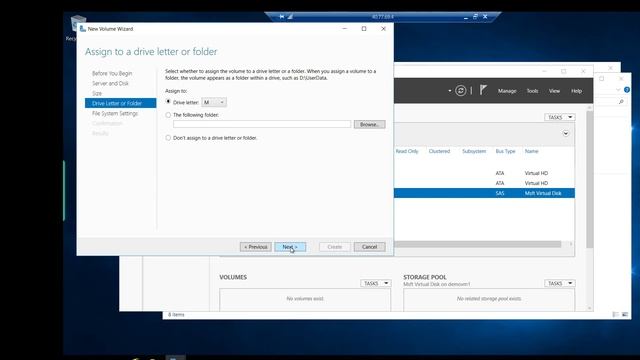
Task: Open the Help menu in Server Manager
Action: [x=576, y=91]
